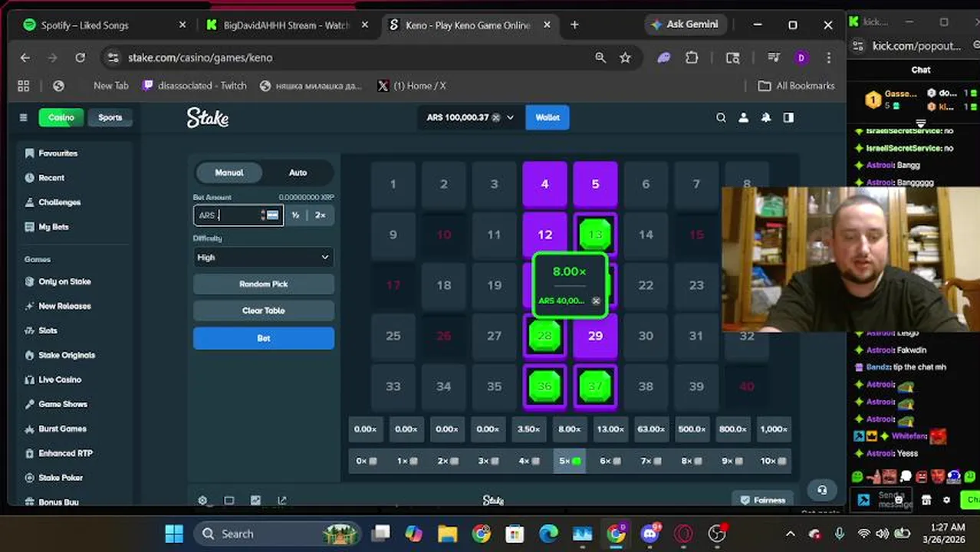This screenshot has width=980, height=552.
Task: Open a new browser tab
Action: tap(574, 25)
